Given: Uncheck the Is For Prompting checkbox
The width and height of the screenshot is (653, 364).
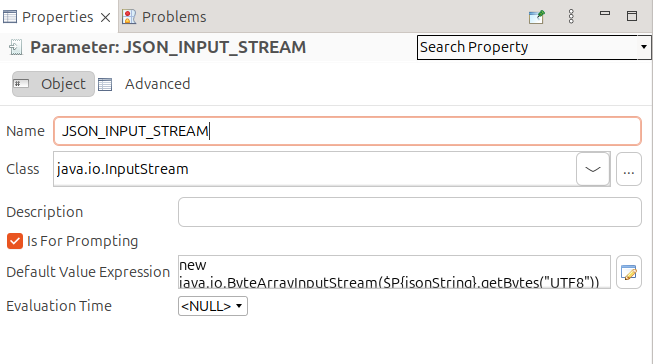Looking at the screenshot, I should coord(15,241).
